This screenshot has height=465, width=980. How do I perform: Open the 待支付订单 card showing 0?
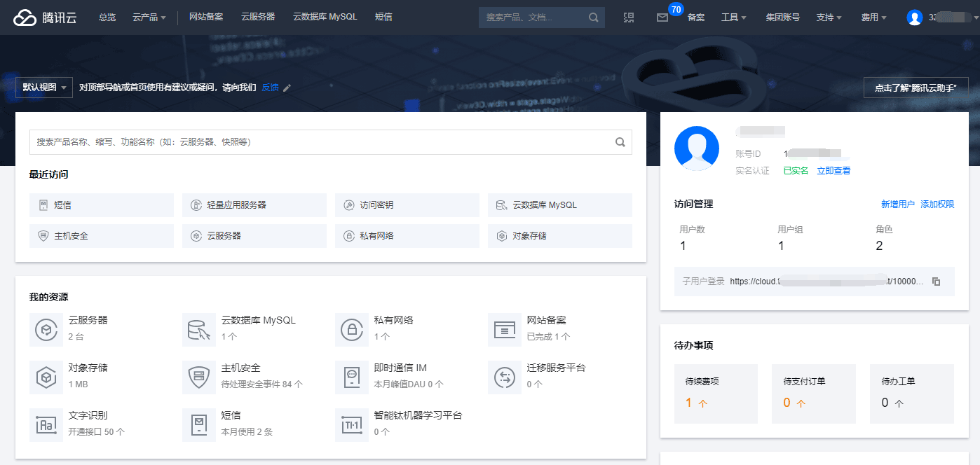point(814,394)
